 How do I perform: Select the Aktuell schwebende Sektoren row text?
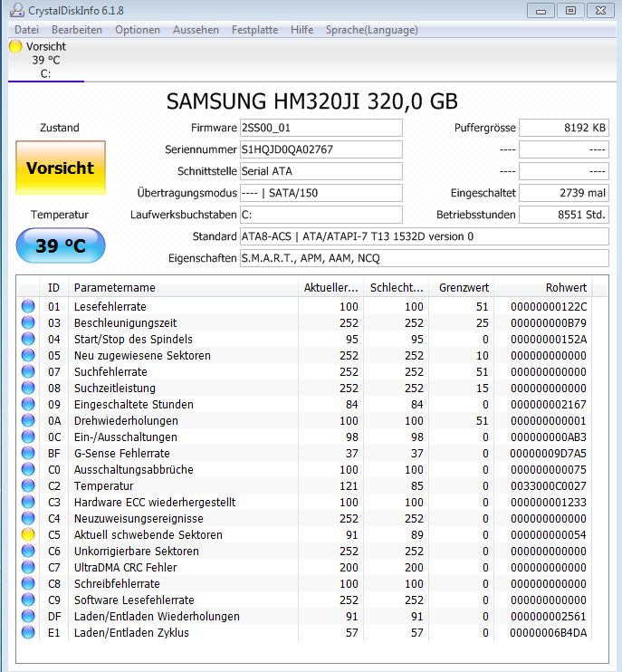point(148,535)
